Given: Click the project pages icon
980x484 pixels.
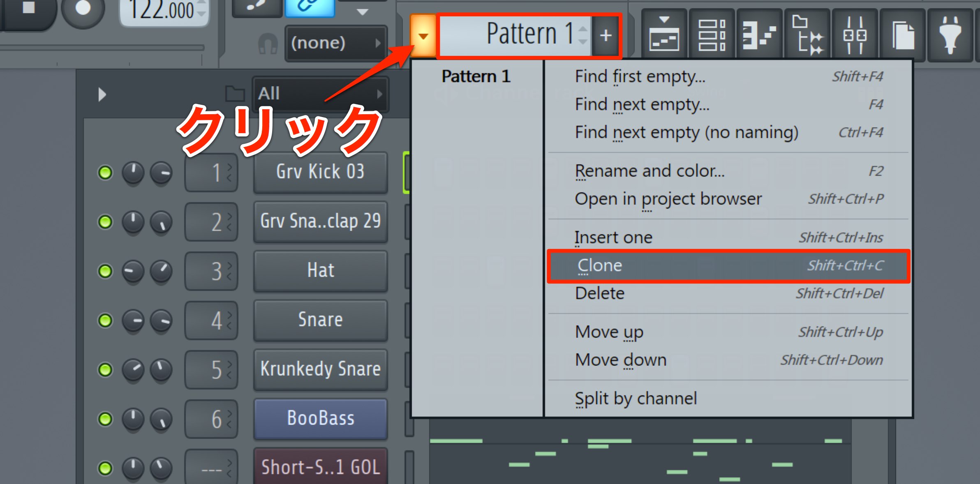Looking at the screenshot, I should point(903,35).
